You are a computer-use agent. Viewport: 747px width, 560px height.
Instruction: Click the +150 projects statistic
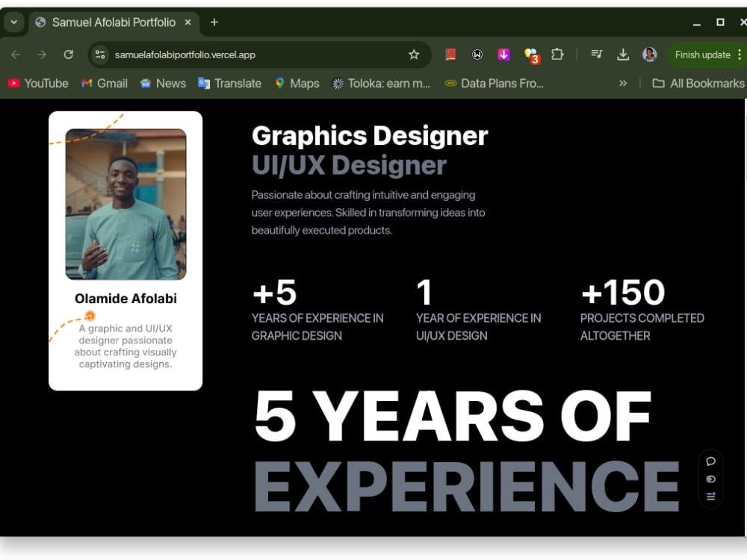[x=623, y=292]
